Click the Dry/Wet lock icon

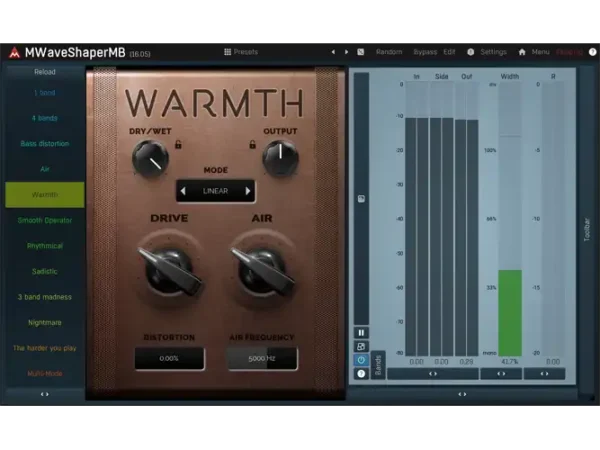178,145
